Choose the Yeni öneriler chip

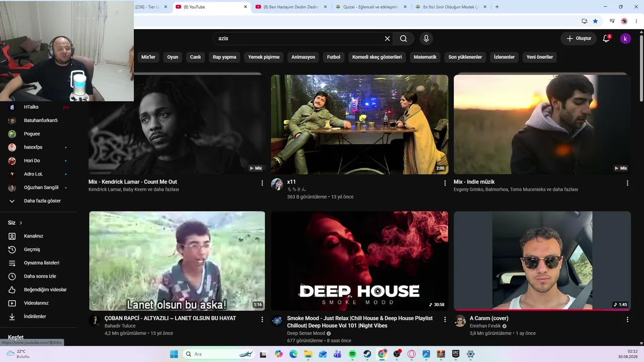[540, 57]
